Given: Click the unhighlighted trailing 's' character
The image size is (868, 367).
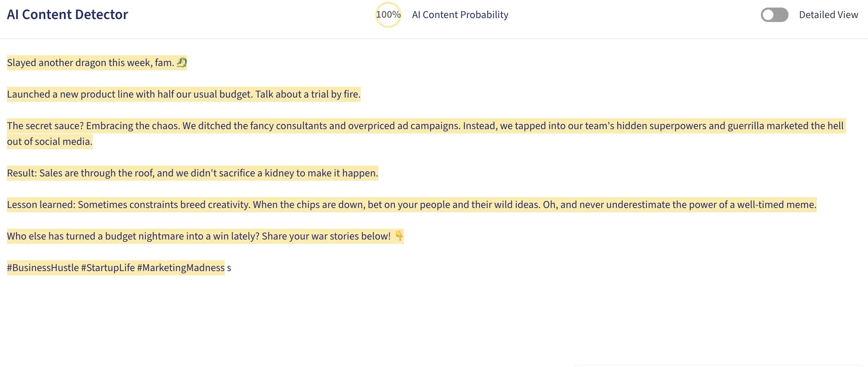Looking at the screenshot, I should 229,268.
